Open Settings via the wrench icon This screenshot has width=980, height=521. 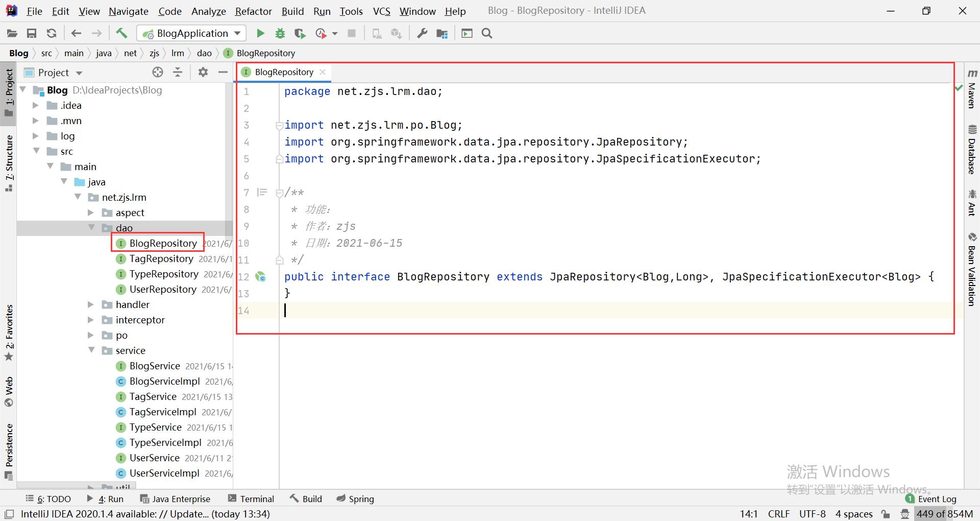point(422,34)
